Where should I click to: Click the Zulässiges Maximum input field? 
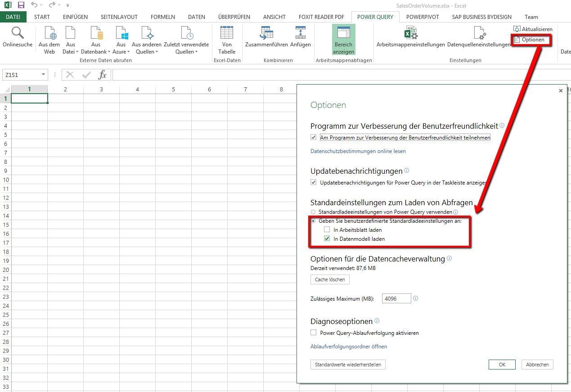click(396, 298)
